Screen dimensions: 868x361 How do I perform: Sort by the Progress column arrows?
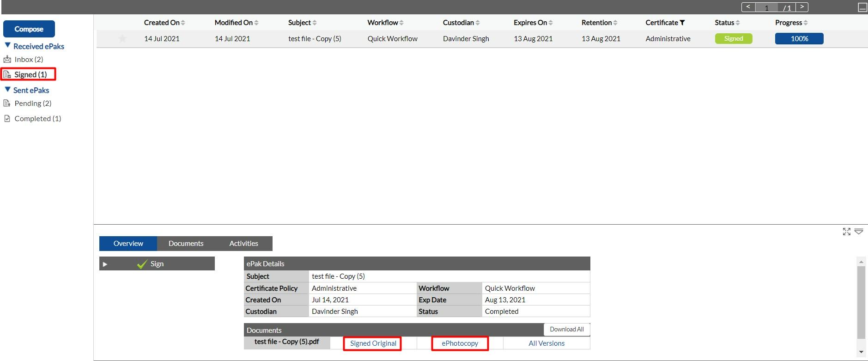tap(806, 23)
